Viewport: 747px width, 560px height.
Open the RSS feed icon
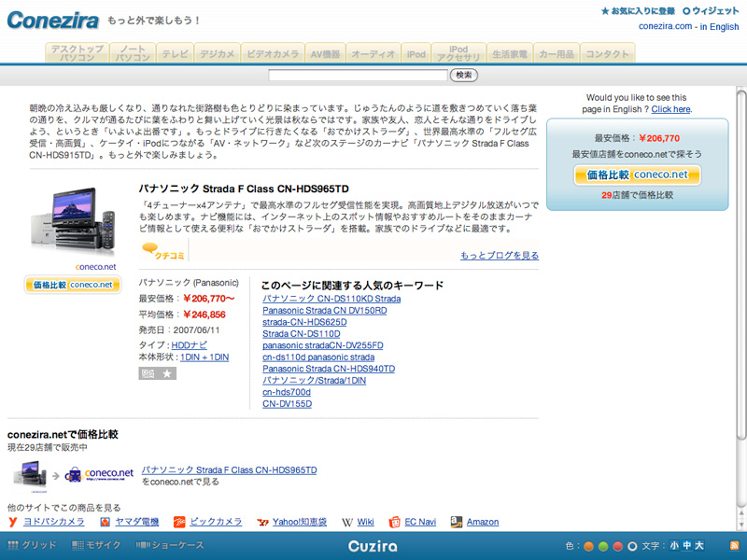pyautogui.click(x=735, y=546)
